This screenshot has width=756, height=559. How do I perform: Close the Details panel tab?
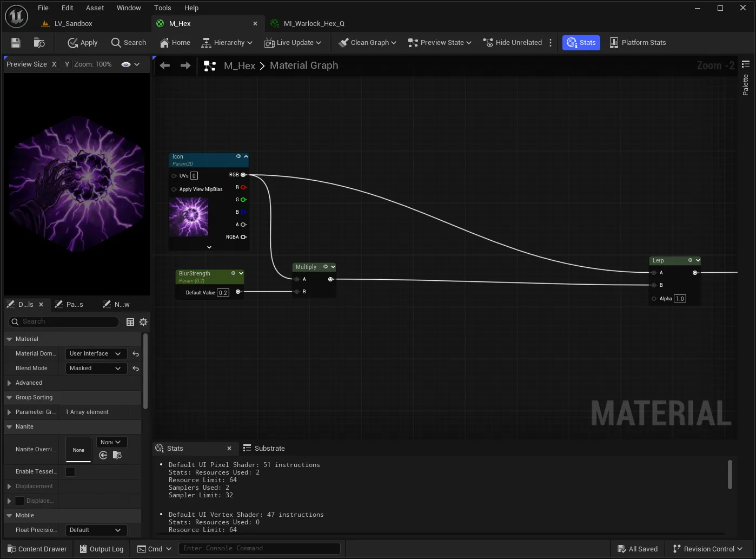click(x=41, y=305)
